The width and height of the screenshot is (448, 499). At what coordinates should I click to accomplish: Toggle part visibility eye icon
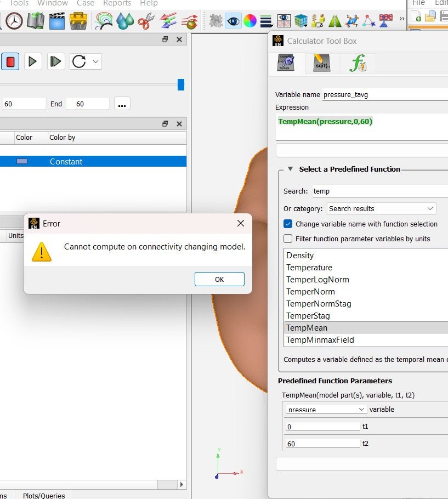pyautogui.click(x=233, y=21)
